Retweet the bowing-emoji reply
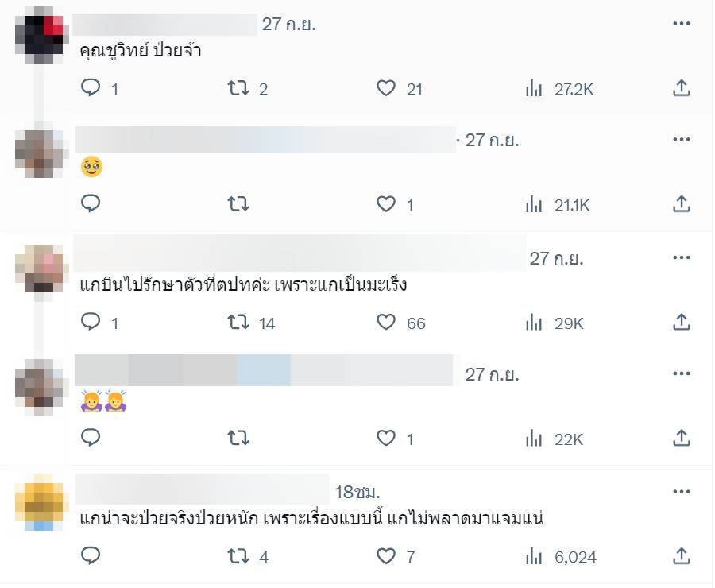 [x=238, y=438]
